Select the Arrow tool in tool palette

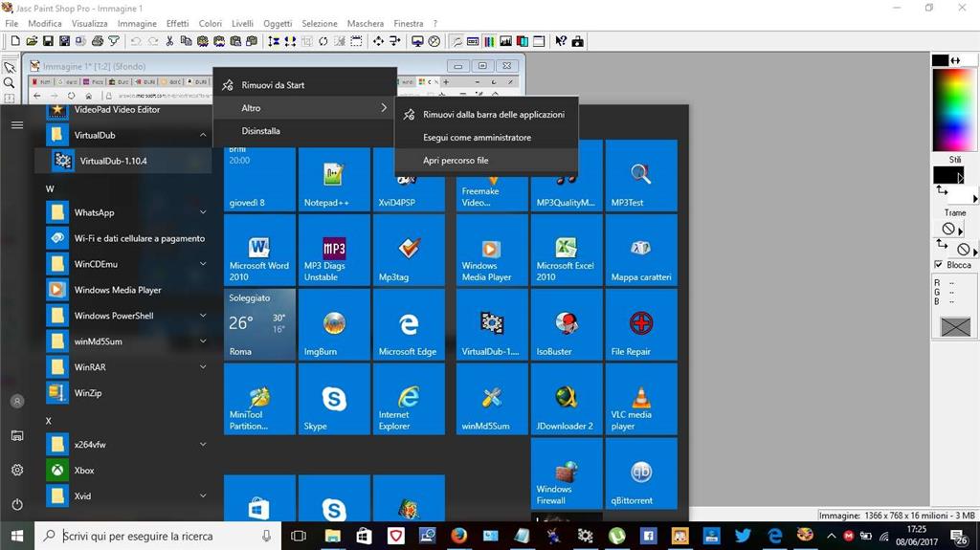pyautogui.click(x=10, y=68)
